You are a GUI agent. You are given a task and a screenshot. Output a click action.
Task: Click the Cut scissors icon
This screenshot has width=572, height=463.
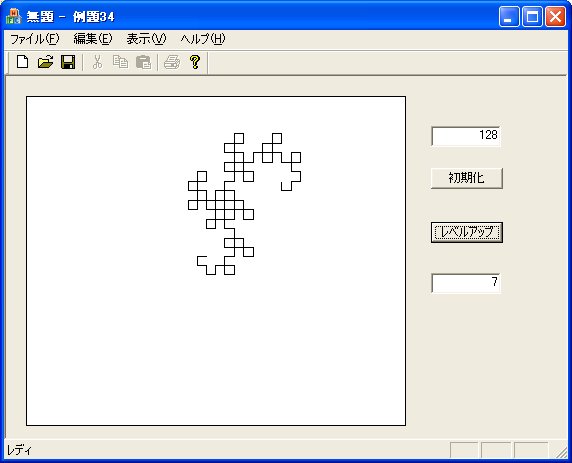[x=97, y=62]
